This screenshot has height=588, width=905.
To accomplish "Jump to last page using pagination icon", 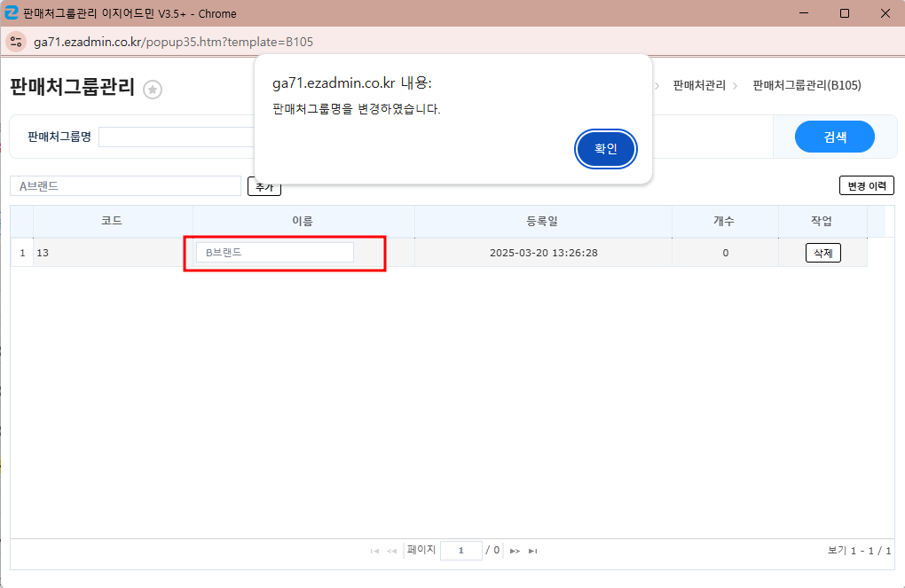I will pos(532,551).
